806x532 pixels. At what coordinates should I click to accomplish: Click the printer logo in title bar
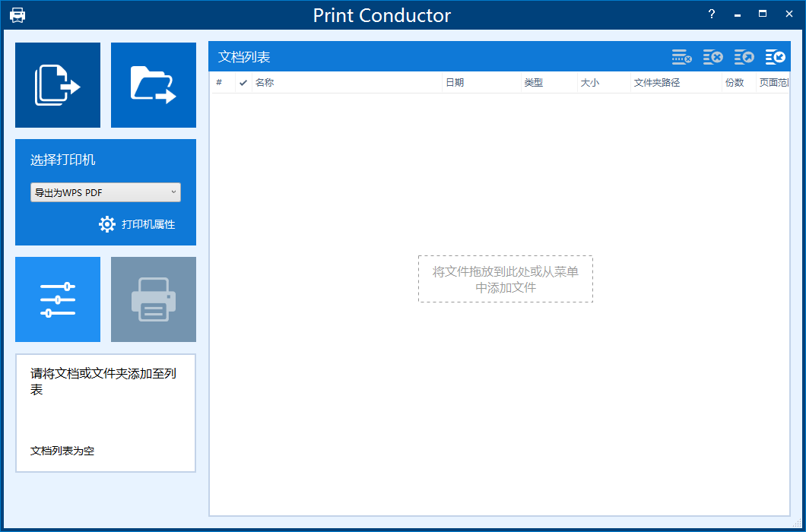point(17,15)
